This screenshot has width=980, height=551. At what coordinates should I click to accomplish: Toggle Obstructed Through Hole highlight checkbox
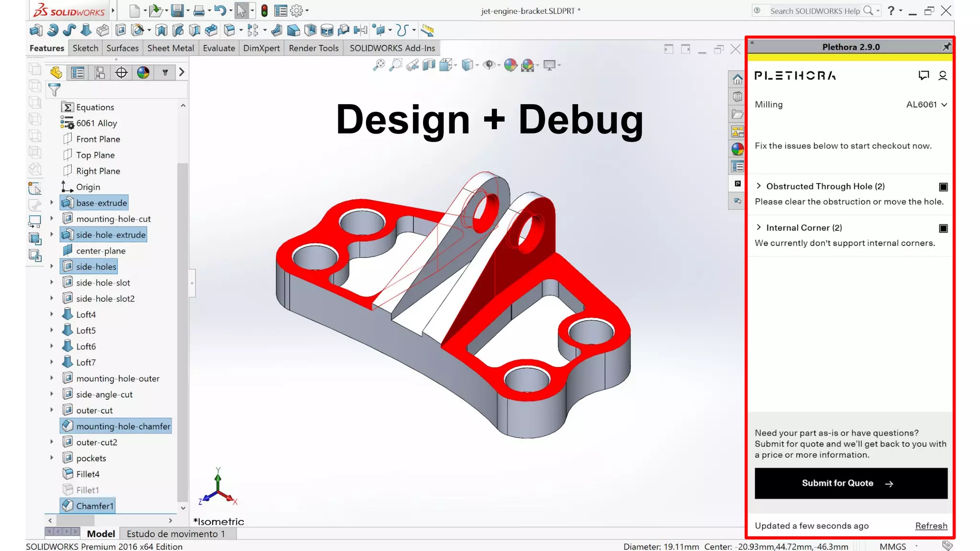943,187
